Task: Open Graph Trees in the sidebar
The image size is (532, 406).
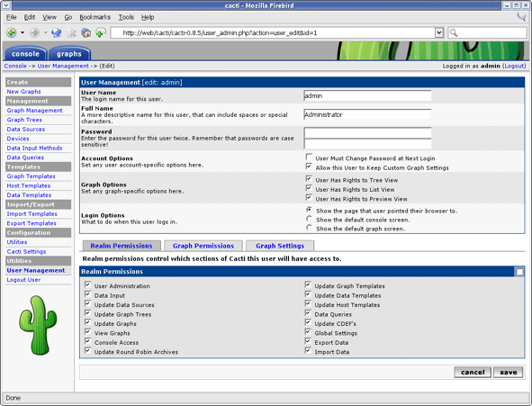Action: (x=24, y=120)
